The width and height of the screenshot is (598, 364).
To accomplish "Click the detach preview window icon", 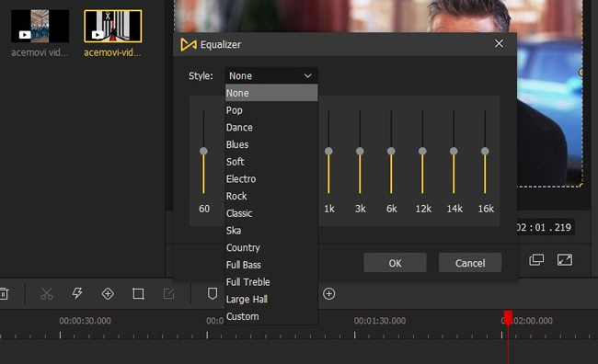I will [x=536, y=260].
